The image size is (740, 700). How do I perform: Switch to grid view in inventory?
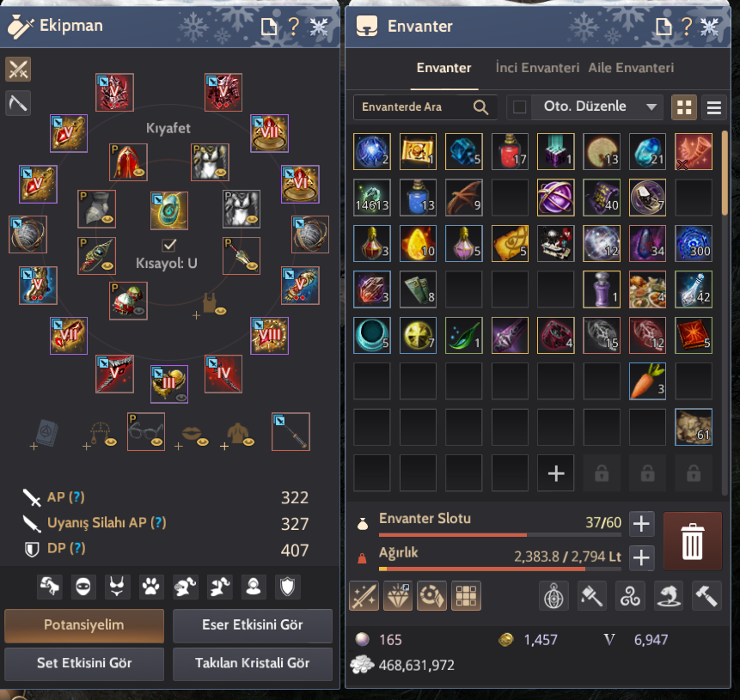click(684, 107)
